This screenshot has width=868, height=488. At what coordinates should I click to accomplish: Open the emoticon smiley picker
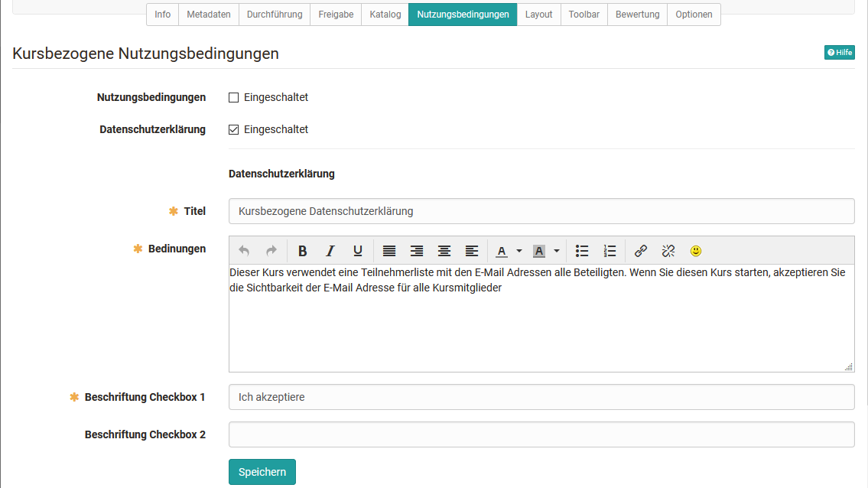pyautogui.click(x=696, y=251)
